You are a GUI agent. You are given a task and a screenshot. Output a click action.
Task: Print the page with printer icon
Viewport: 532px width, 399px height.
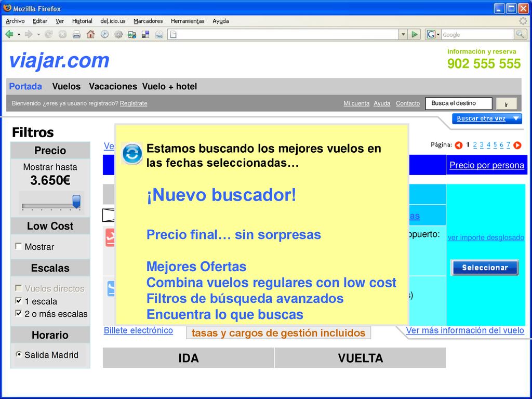coord(77,34)
